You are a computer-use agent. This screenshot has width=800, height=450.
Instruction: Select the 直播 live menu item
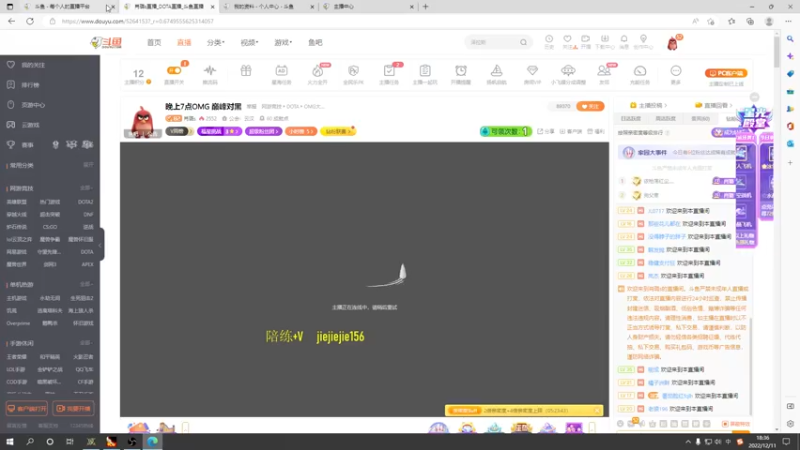pyautogui.click(x=184, y=42)
